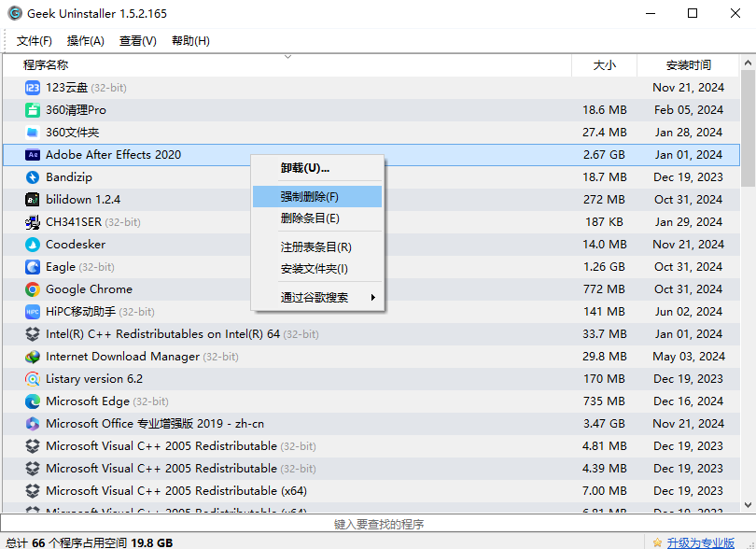
Task: Open the 操作(A) menu
Action: pyautogui.click(x=86, y=41)
